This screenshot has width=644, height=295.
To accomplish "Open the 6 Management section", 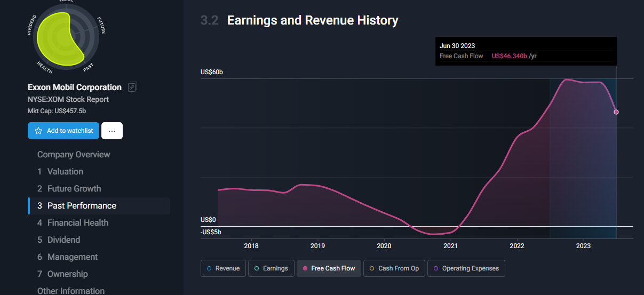I will click(x=67, y=257).
